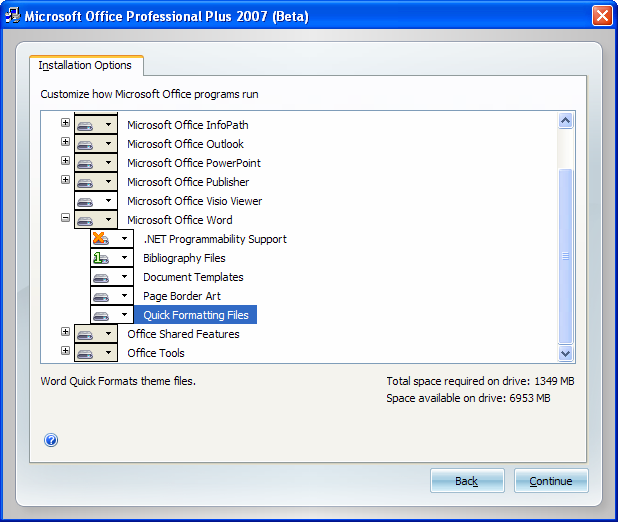Click 'Space available on drive: 6953 MB' text

(x=468, y=398)
